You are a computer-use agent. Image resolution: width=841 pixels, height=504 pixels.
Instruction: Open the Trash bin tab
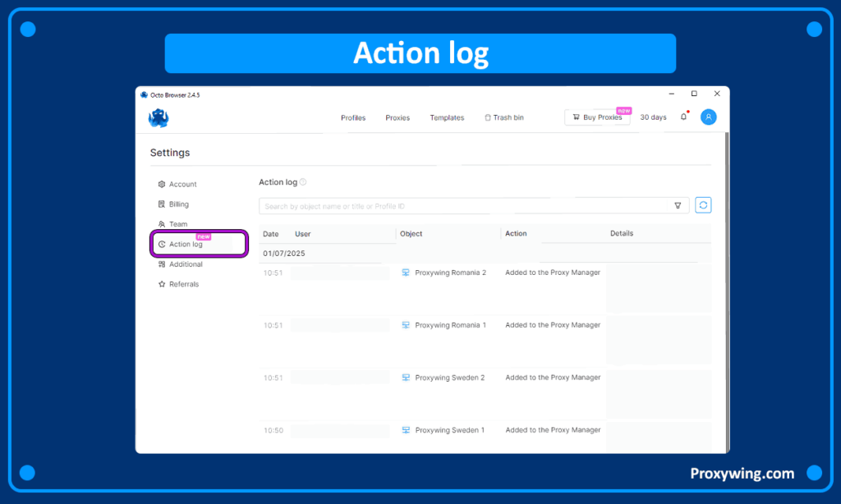pyautogui.click(x=504, y=118)
